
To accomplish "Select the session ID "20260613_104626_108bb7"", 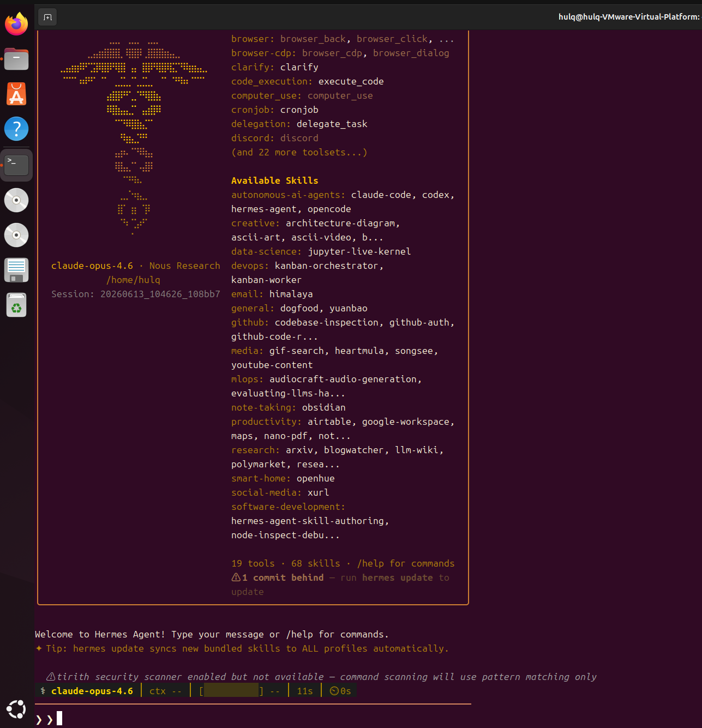I will pyautogui.click(x=160, y=294).
